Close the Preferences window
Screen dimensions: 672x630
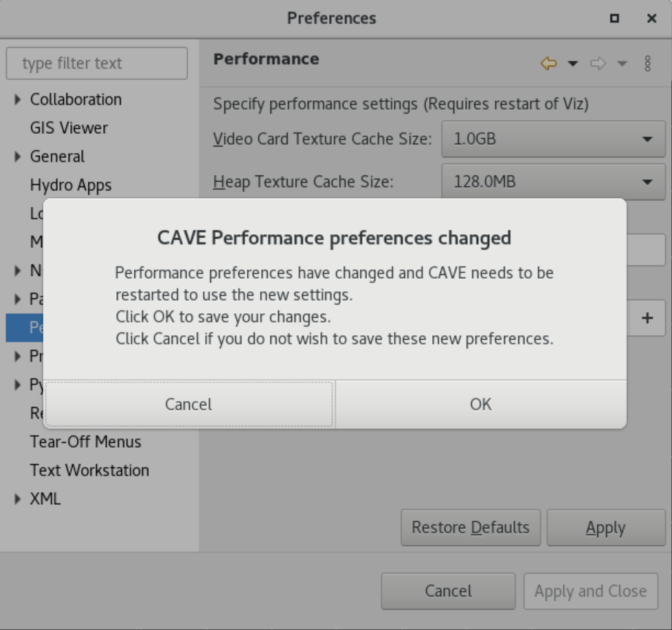[652, 18]
